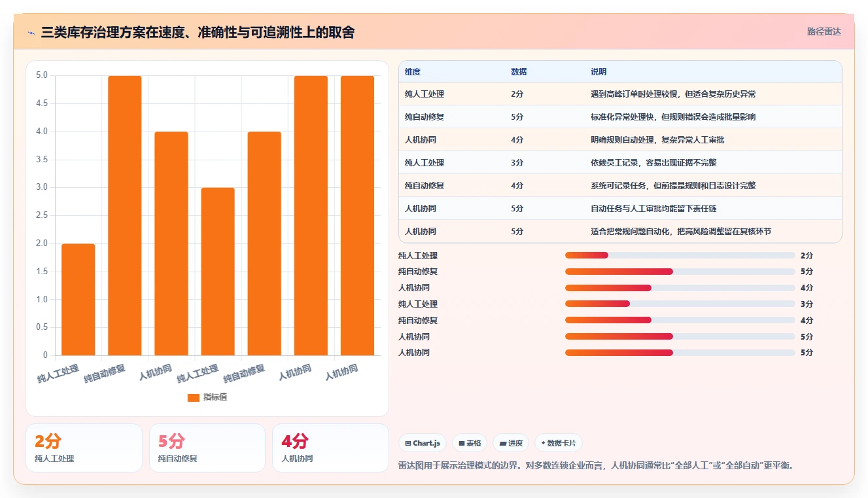Select the Chart.js chip
Image resolution: width=868 pixels, height=498 pixels.
pyautogui.click(x=423, y=443)
